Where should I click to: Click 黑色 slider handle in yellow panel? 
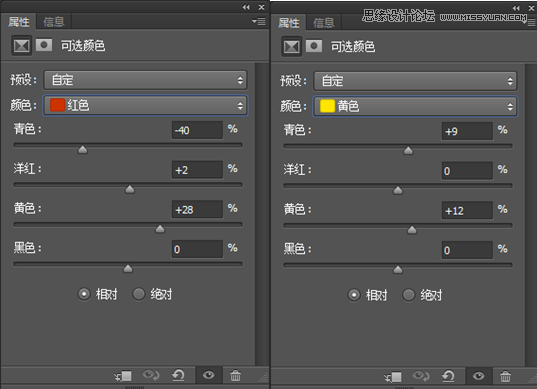point(398,269)
